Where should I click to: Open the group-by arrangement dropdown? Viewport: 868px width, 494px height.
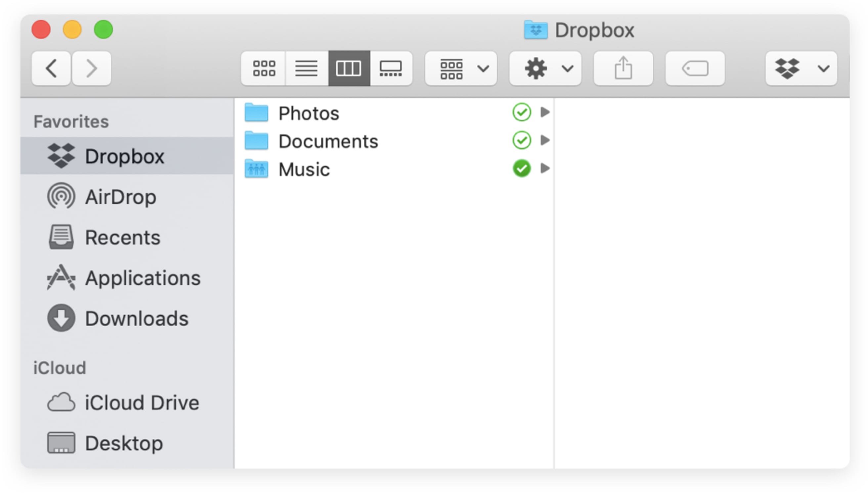tap(461, 68)
